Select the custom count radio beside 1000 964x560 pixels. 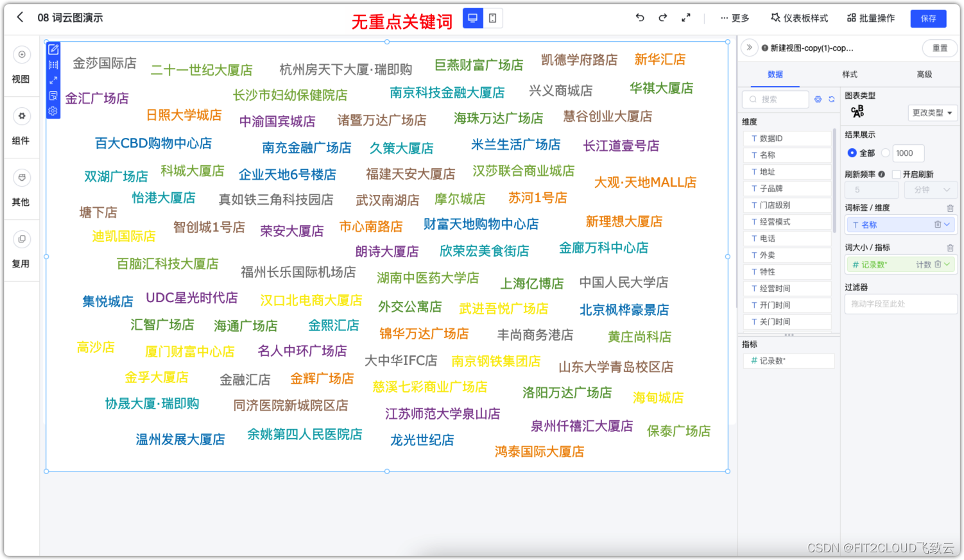click(886, 153)
